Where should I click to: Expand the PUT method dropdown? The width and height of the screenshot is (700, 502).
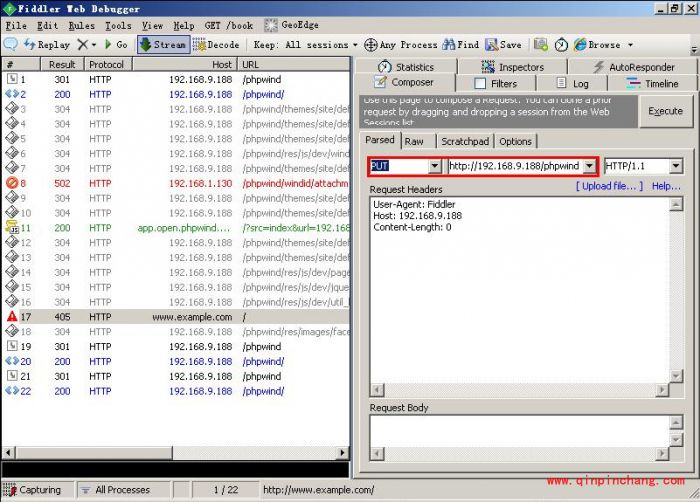(434, 166)
